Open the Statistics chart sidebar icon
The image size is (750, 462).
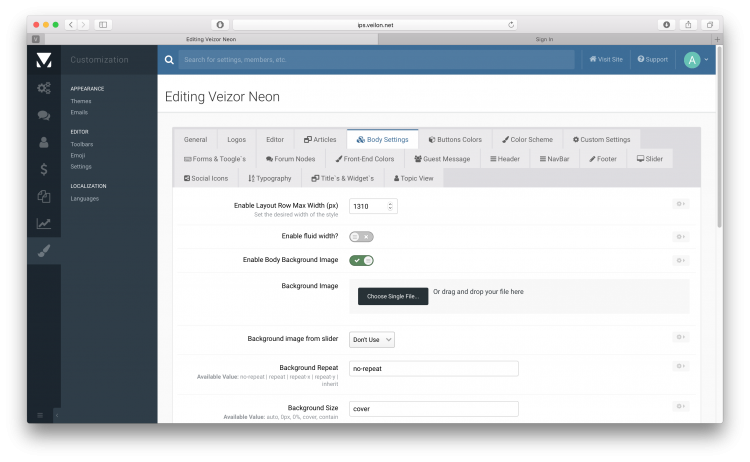44,223
